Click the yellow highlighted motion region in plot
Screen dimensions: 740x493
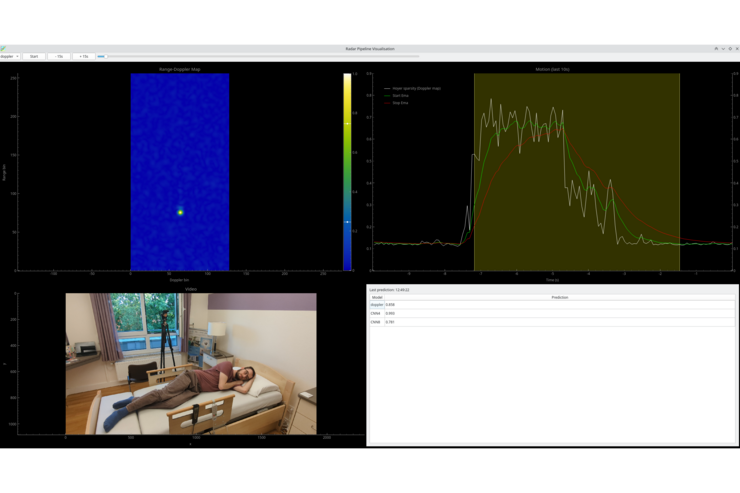[x=577, y=172]
